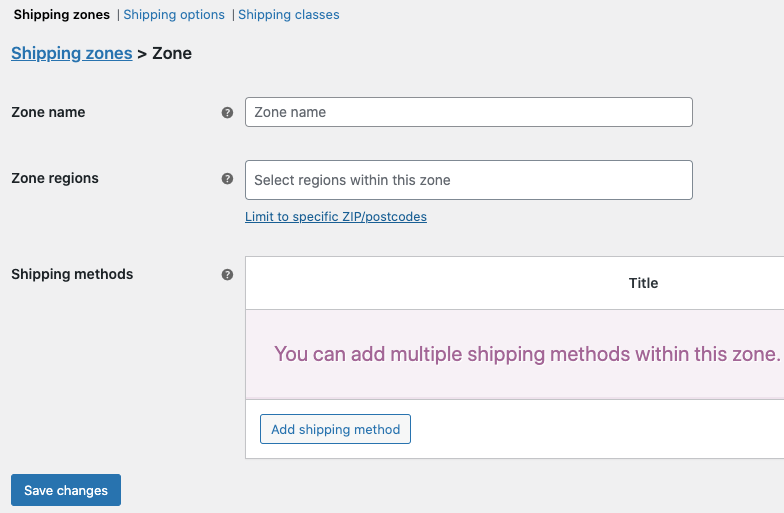Screen dimensions: 784x513
Task: Click the Zone name field label
Action: tap(48, 112)
